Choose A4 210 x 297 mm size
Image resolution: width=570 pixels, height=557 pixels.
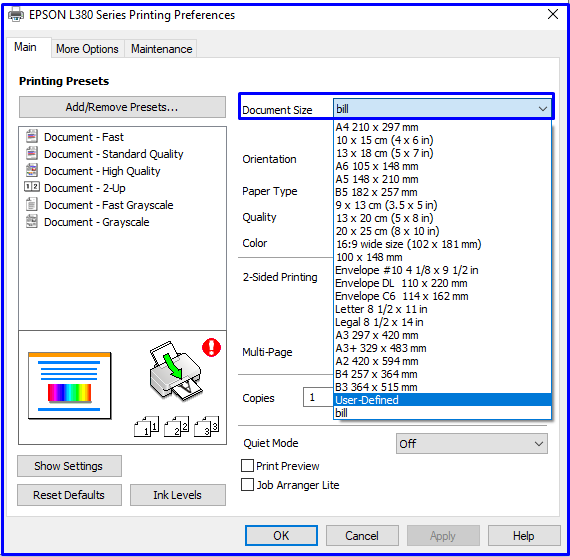(442, 127)
